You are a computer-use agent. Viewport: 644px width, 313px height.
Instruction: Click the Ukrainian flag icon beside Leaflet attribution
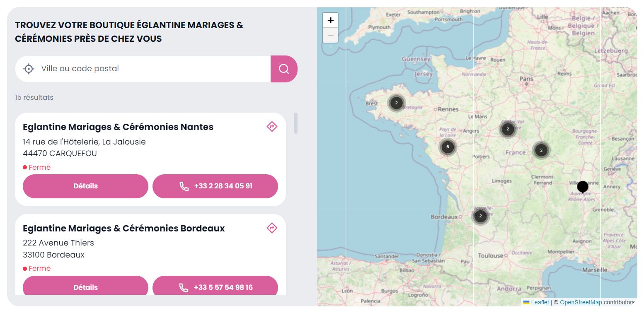coord(525,302)
